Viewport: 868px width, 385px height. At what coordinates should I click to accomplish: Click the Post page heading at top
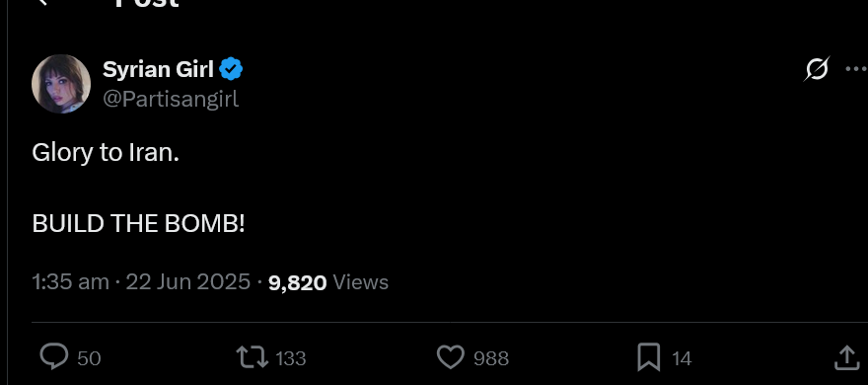[x=147, y=3]
